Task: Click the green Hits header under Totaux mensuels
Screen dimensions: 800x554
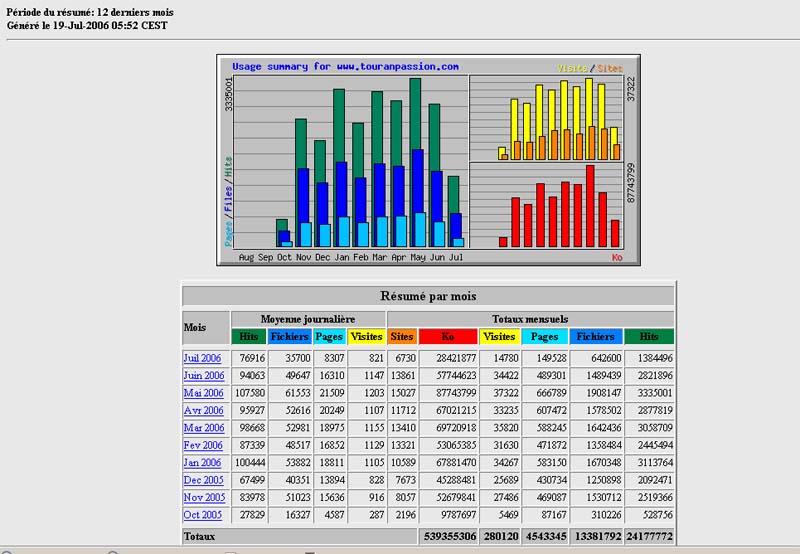Action: click(x=649, y=336)
